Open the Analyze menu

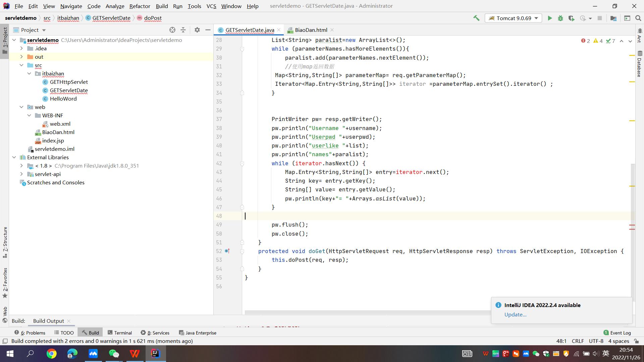tap(115, 6)
